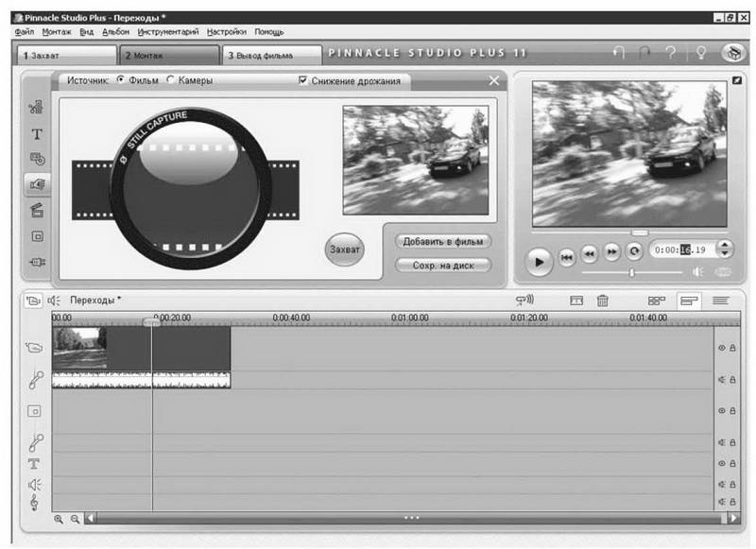Click the premium box icon at top right
This screenshot has height=549, width=756.
point(733,53)
